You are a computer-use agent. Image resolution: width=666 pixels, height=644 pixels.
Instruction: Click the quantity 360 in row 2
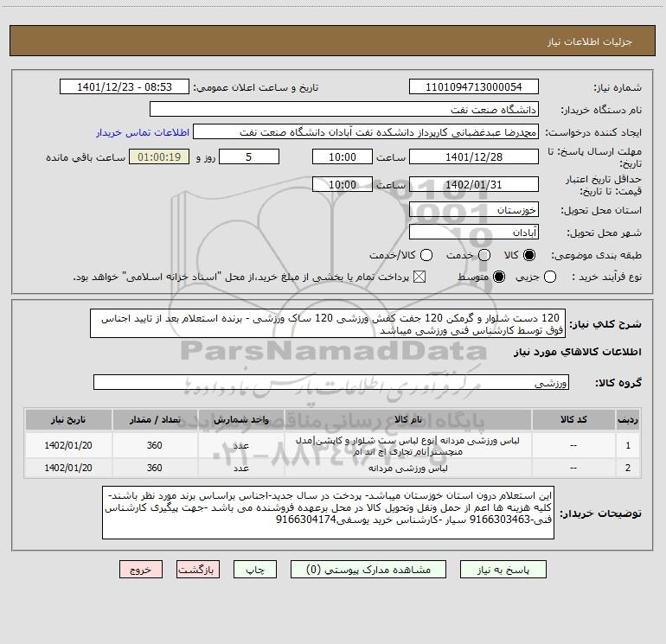tap(155, 468)
